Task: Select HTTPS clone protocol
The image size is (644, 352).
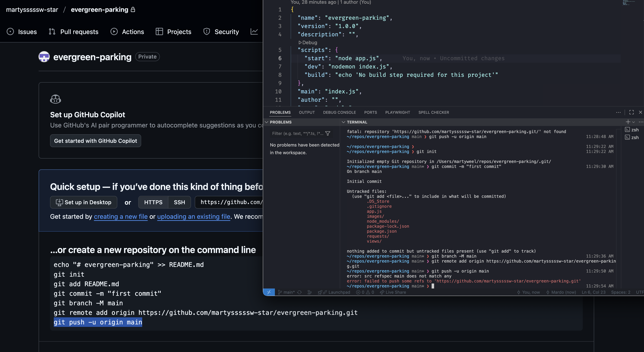Action: [153, 202]
